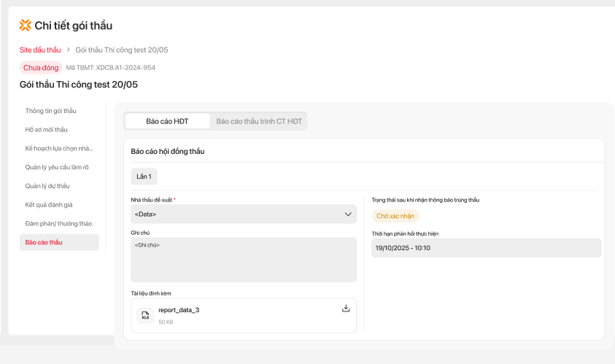Viewport: 615px width, 364px height.
Task: Open Thông tin gói thầu in the sidebar
Action: point(51,111)
